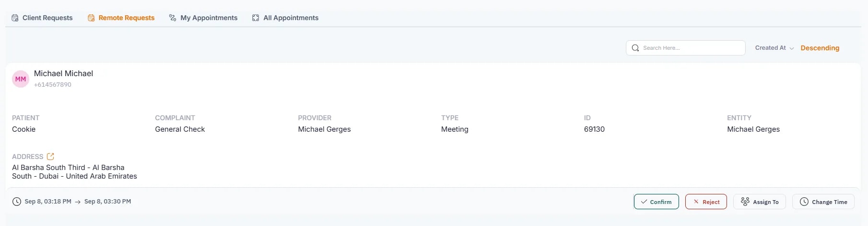Click the complaint General Check
This screenshot has height=226, width=868.
(180, 129)
